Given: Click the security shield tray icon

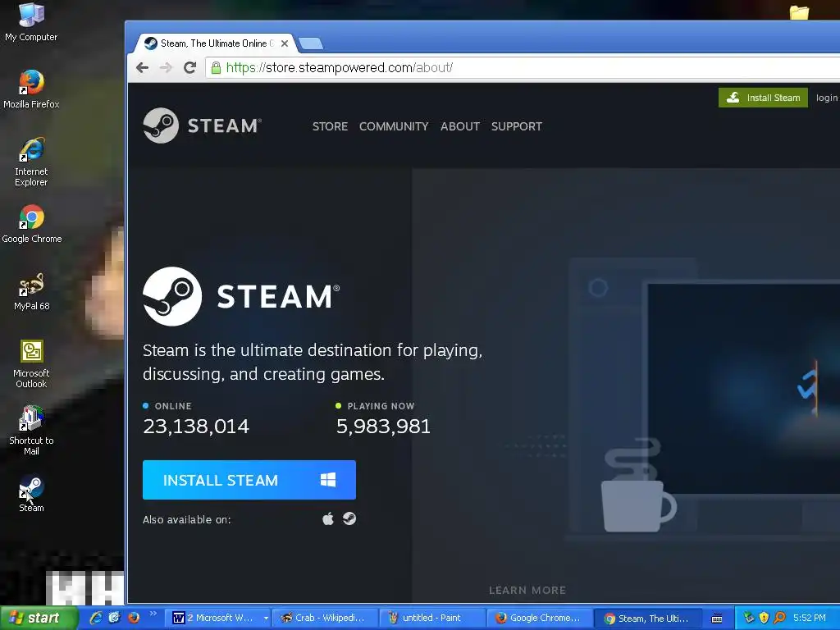Looking at the screenshot, I should [x=764, y=618].
